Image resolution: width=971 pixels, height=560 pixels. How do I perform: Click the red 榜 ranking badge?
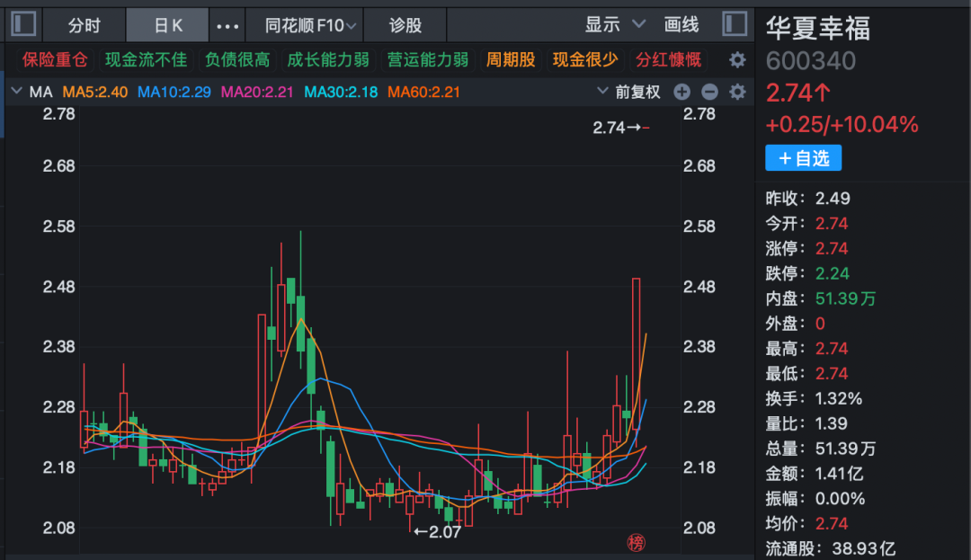[637, 542]
